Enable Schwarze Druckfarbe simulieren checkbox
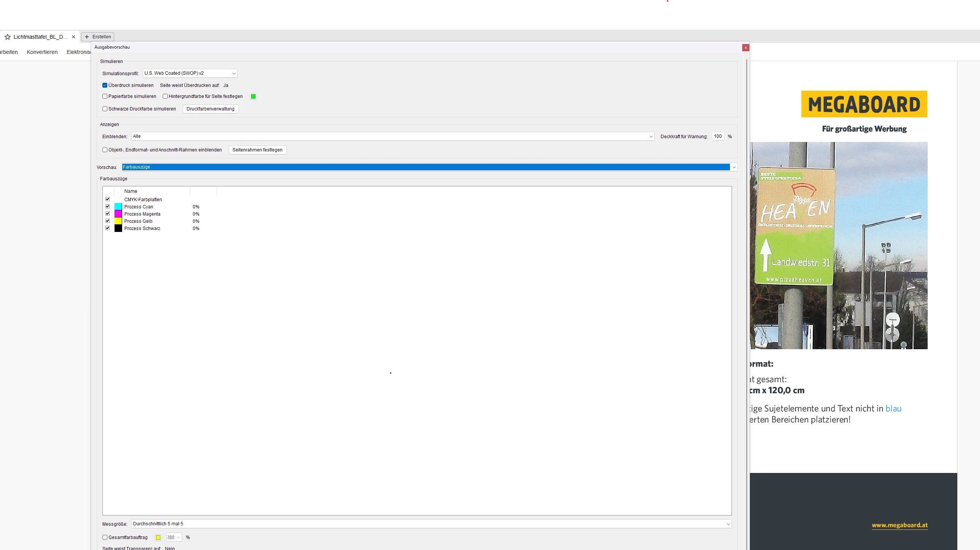The width and height of the screenshot is (980, 550). coord(105,109)
